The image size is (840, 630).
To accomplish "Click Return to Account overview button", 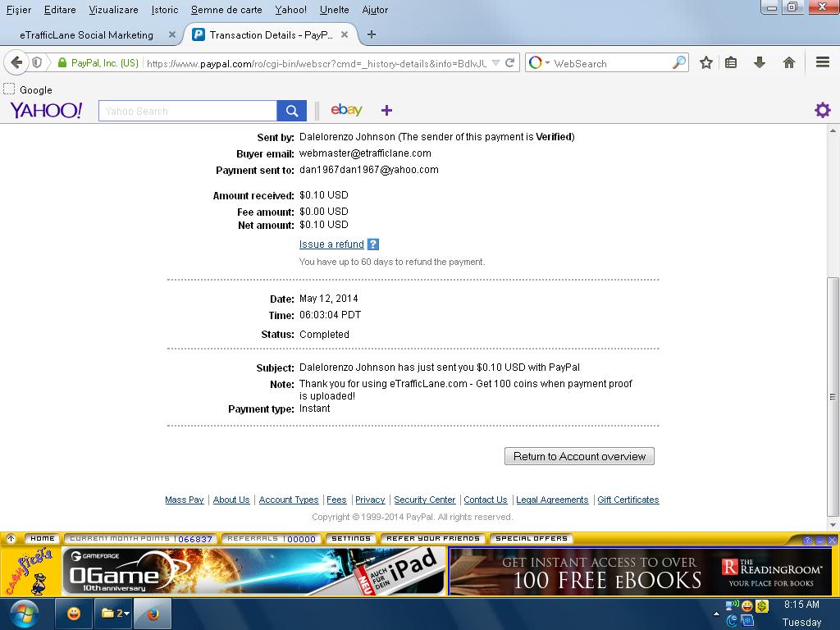I will 579,456.
